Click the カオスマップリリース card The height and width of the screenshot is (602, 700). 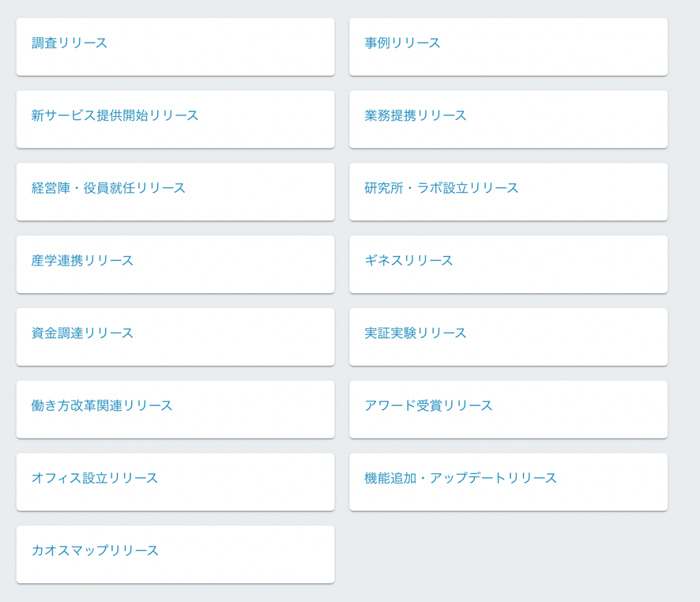(175, 554)
